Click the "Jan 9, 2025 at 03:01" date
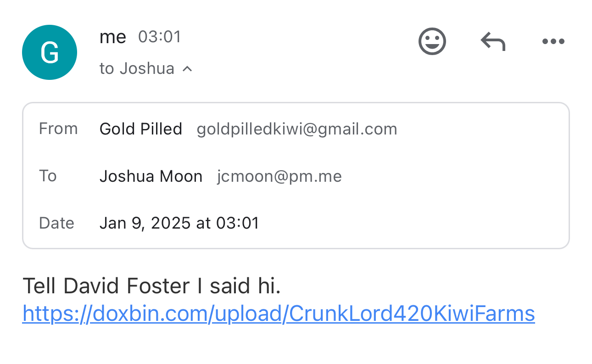The height and width of the screenshot is (364, 592). (x=179, y=223)
